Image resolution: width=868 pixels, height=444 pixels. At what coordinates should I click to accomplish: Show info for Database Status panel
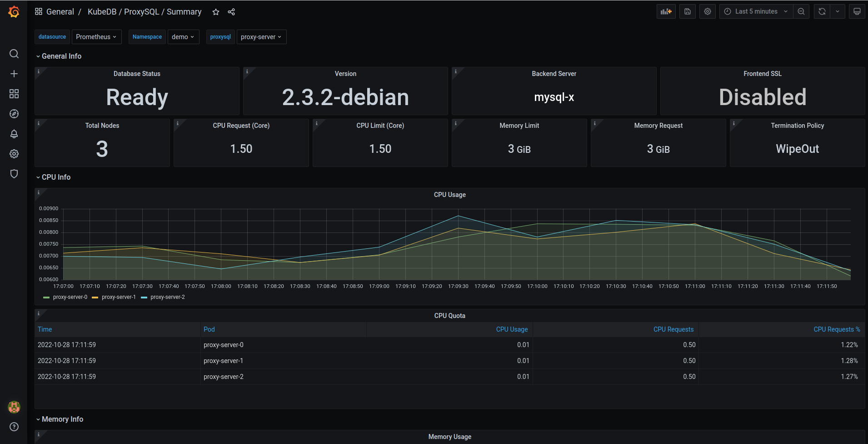(39, 71)
